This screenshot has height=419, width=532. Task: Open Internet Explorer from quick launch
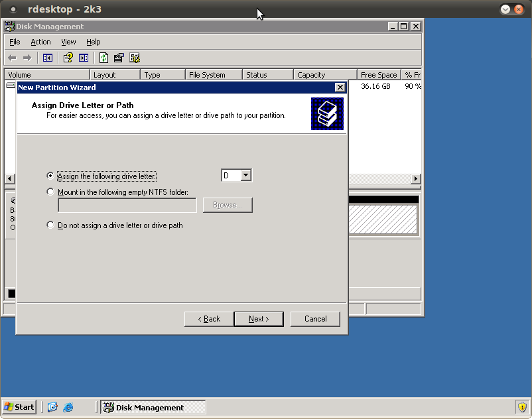(x=68, y=407)
